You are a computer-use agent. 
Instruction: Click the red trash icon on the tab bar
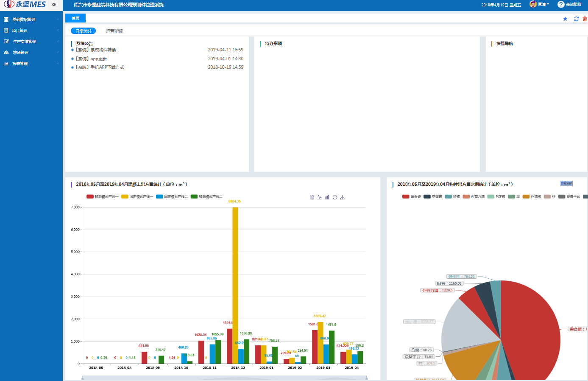click(x=585, y=19)
